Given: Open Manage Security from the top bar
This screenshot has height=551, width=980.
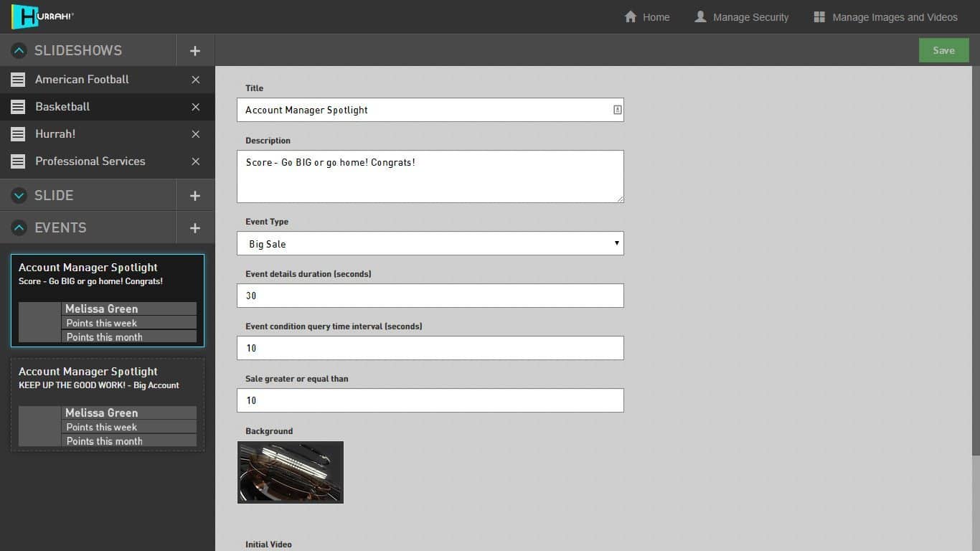Looking at the screenshot, I should point(741,17).
